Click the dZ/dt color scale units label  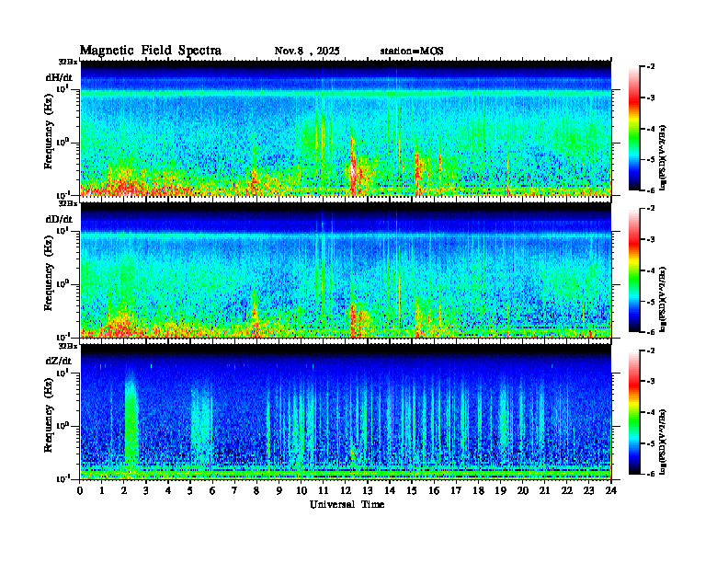coord(664,441)
